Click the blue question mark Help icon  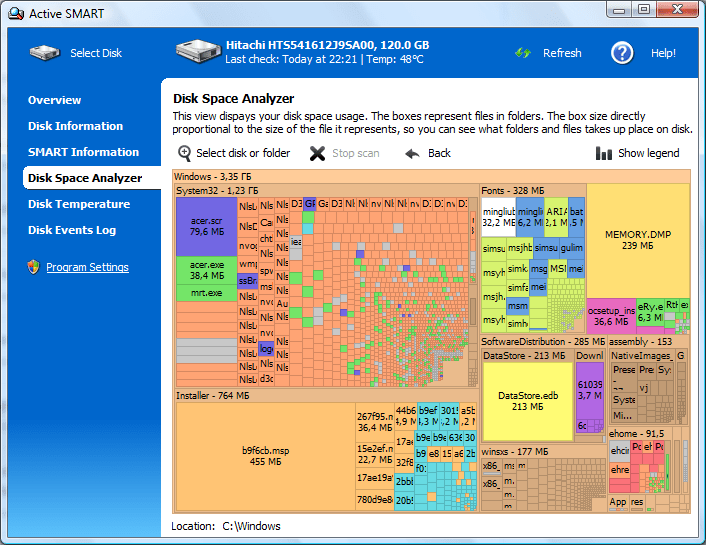(622, 53)
